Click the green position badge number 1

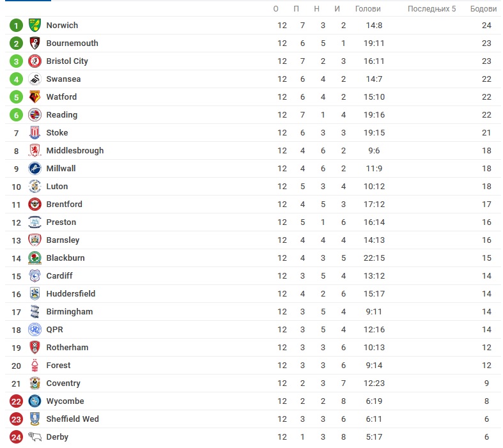coord(17,26)
